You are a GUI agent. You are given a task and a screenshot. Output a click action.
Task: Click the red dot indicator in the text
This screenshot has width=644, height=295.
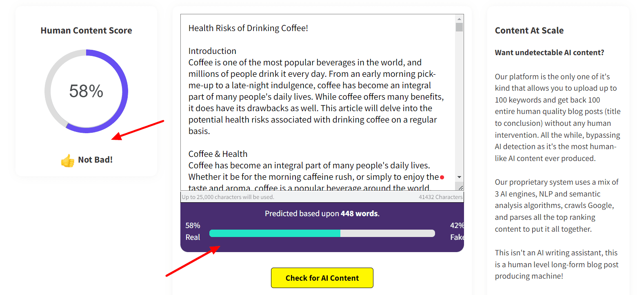pos(442,177)
